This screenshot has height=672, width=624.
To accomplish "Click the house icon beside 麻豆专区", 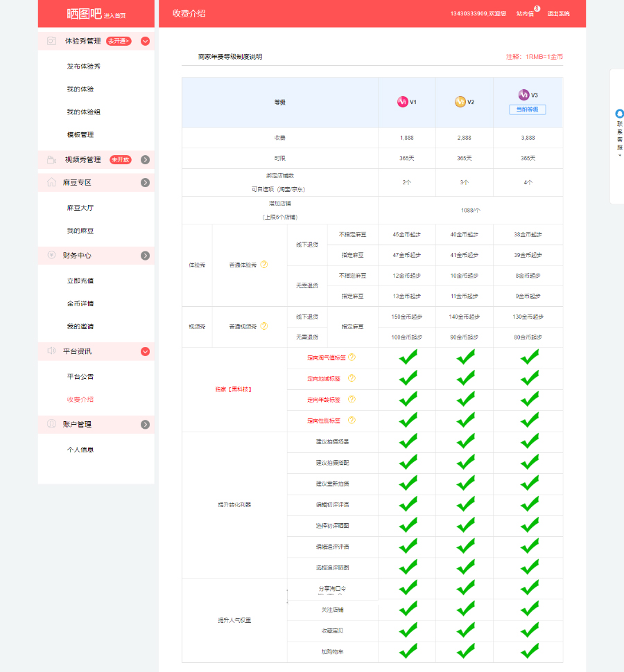I will click(x=51, y=182).
